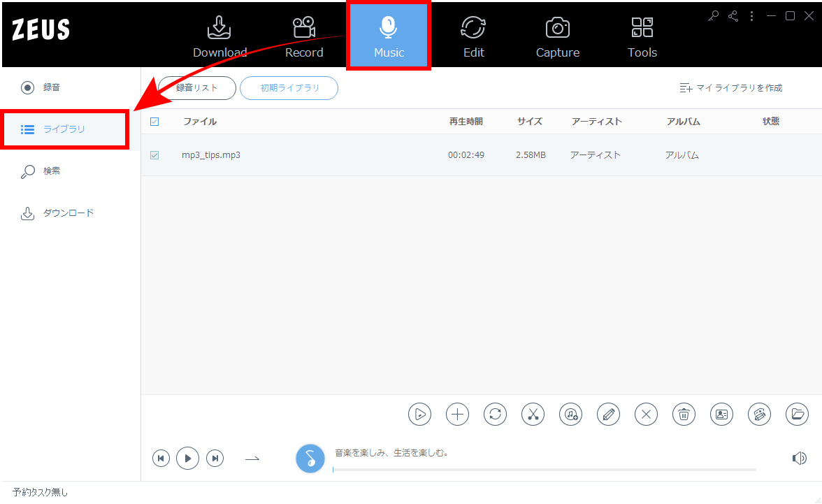Toggle the select-all checkbox in header
Viewport: 822px width, 504px height.
[154, 122]
